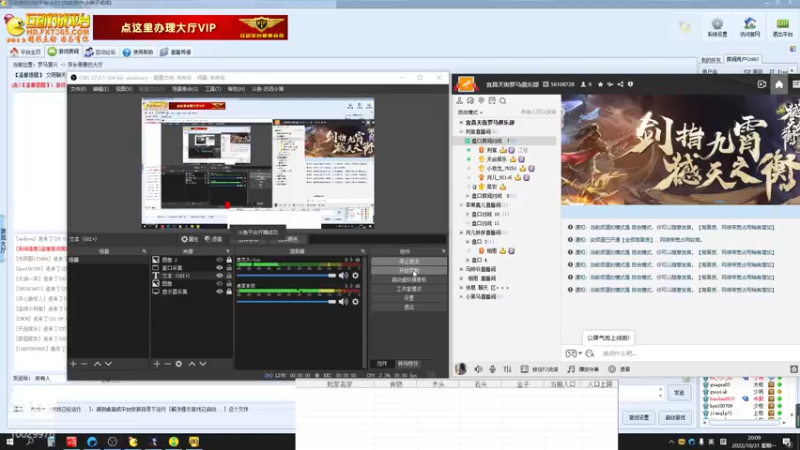The height and width of the screenshot is (450, 800).
Task: Expand the 马师爷直播间 channel group
Action: tap(461, 269)
